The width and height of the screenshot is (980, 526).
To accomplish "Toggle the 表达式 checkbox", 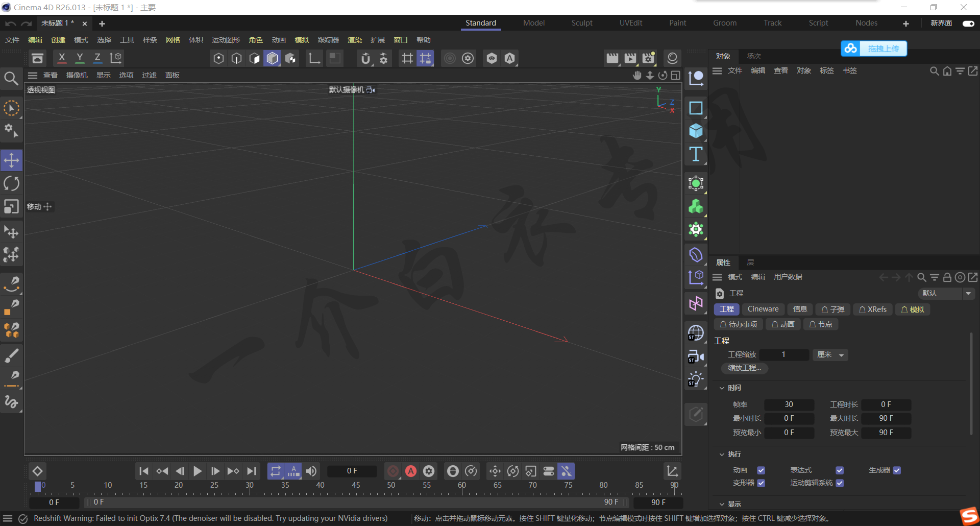I will [840, 470].
